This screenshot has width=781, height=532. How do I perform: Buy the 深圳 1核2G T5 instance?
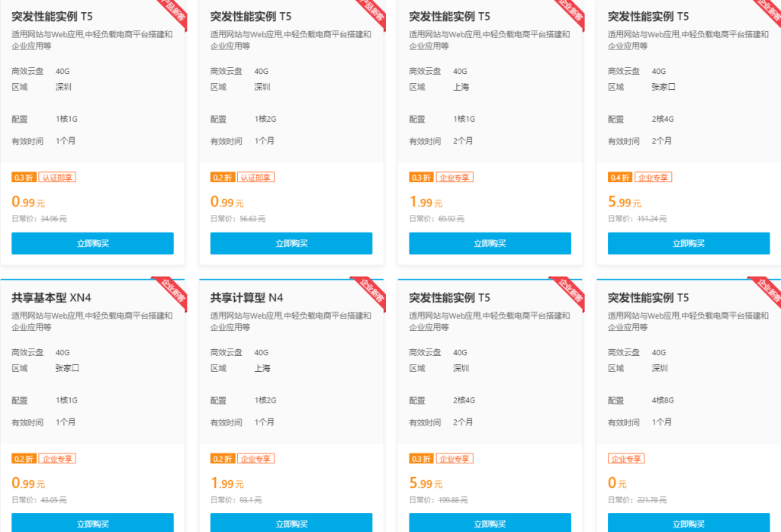pos(291,243)
